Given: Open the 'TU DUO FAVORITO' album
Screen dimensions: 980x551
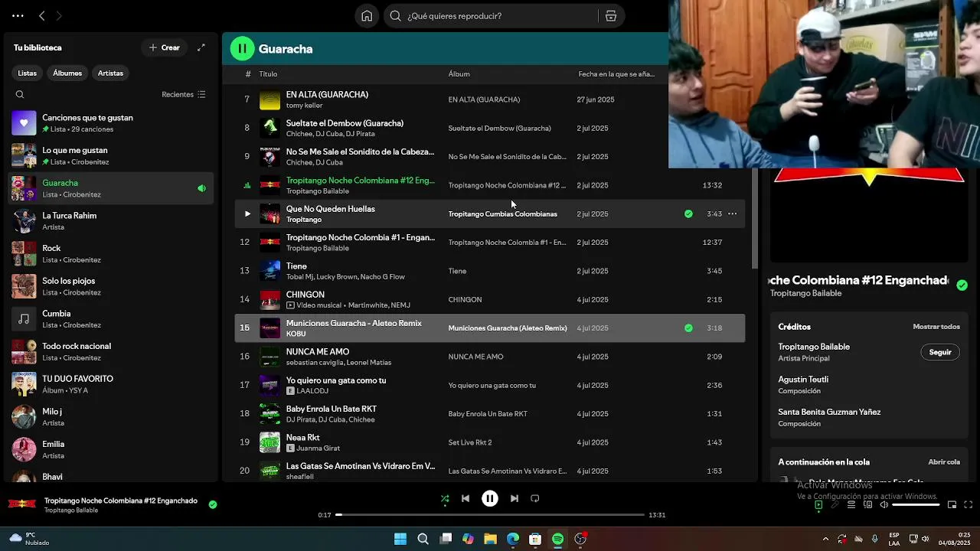Looking at the screenshot, I should pos(111,384).
